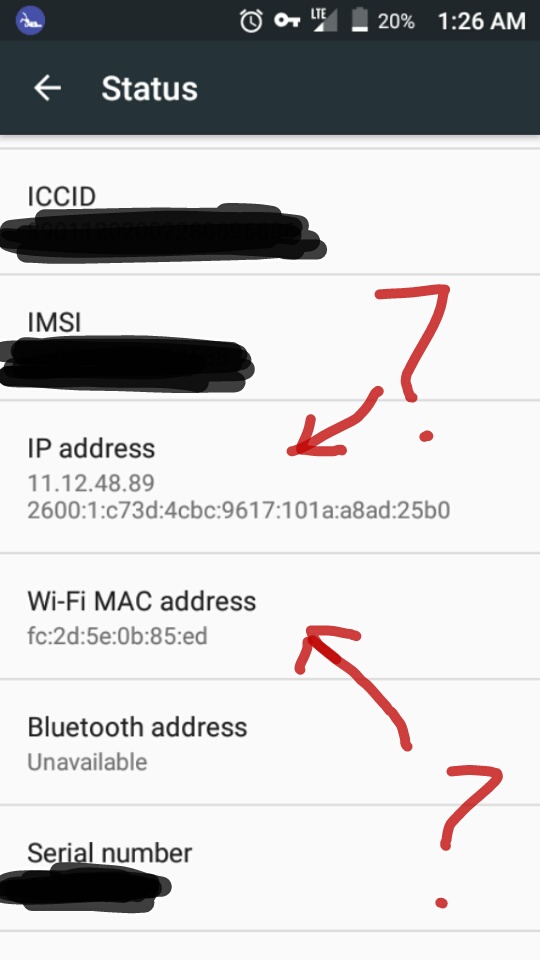540x960 pixels.
Task: Tap the MAC value fc:2d:5e:0b:85:ed
Action: pyautogui.click(x=118, y=636)
